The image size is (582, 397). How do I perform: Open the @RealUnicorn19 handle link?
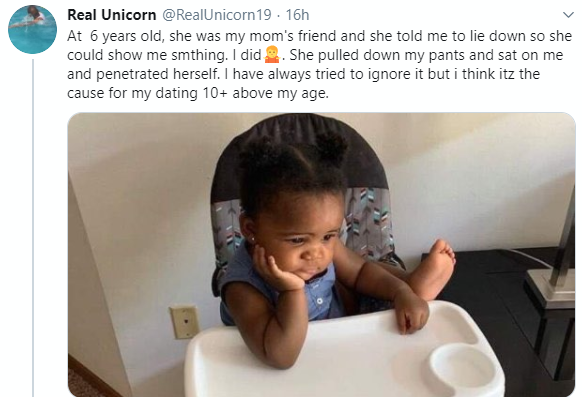pyautogui.click(x=217, y=15)
